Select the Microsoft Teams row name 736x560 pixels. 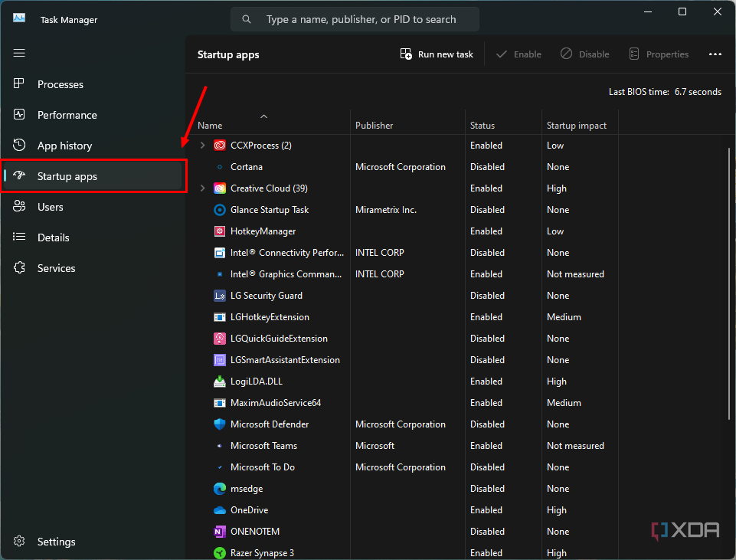point(263,446)
